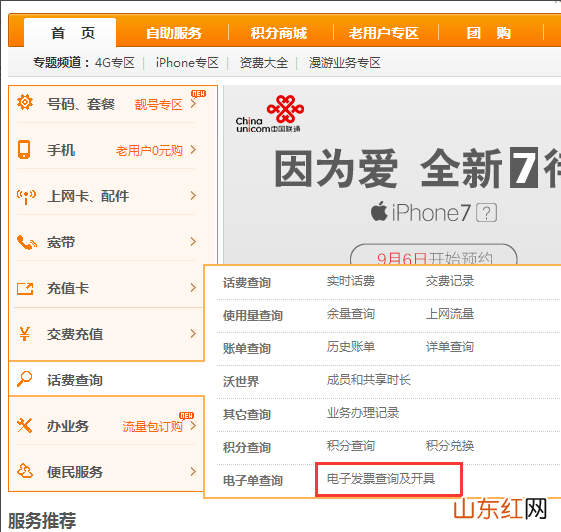Screen dimensions: 561x532
Task: Click the 靓号专区 promo link
Action: pyautogui.click(x=158, y=104)
